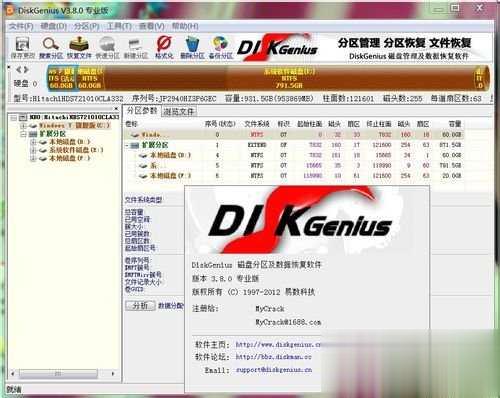
Task: Expand 本地磁盘(D:) in the left tree
Action: pyautogui.click(x=33, y=142)
